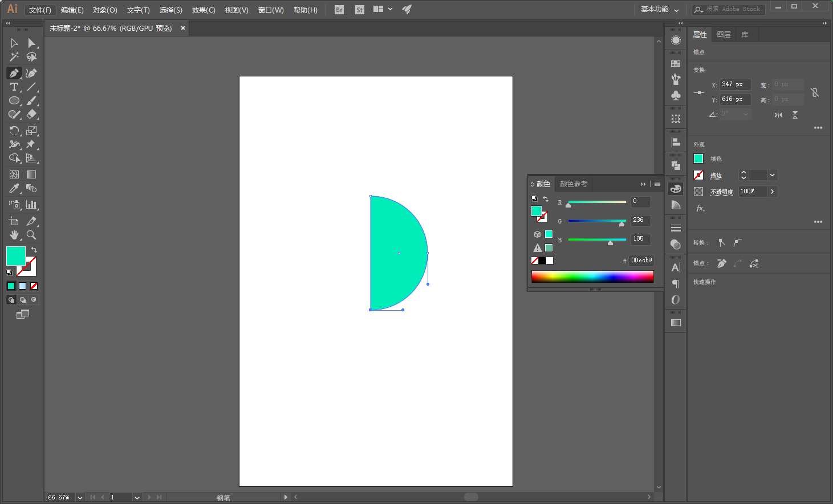Select the Puppet Warp pin tool
This screenshot has height=504, width=833.
(x=31, y=144)
